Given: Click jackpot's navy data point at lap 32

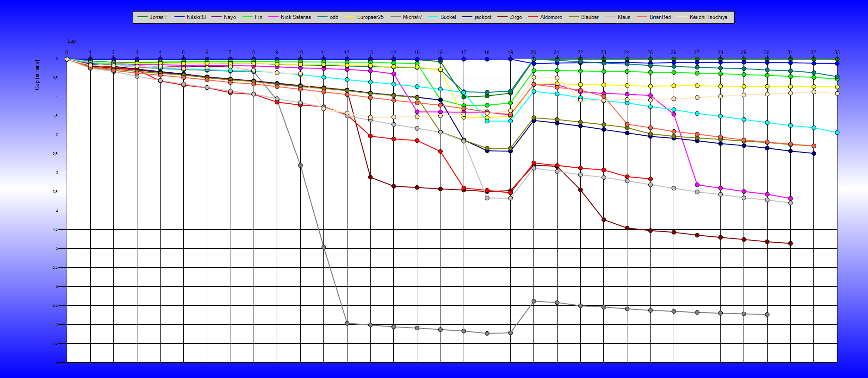Looking at the screenshot, I should (814, 153).
